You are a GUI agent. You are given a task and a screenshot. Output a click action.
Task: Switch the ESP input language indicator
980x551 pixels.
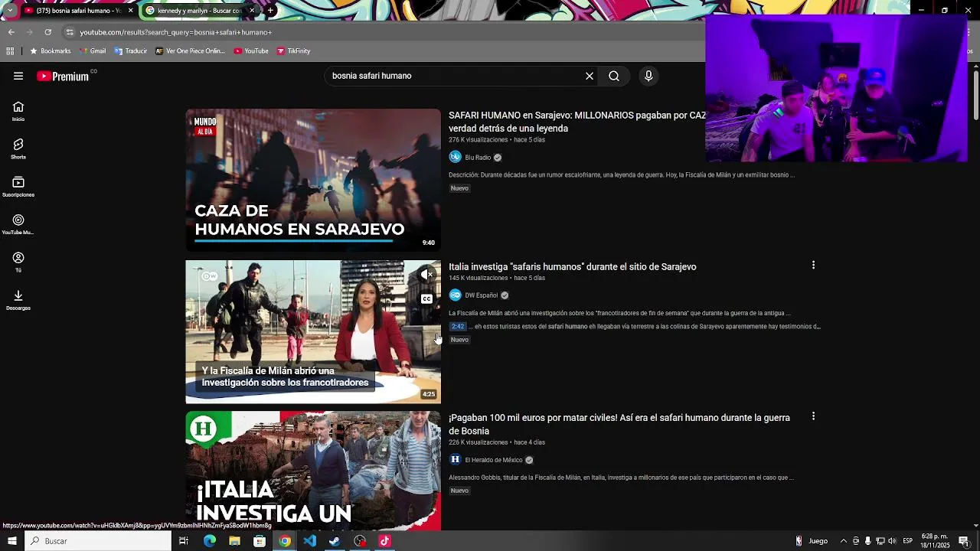click(907, 541)
